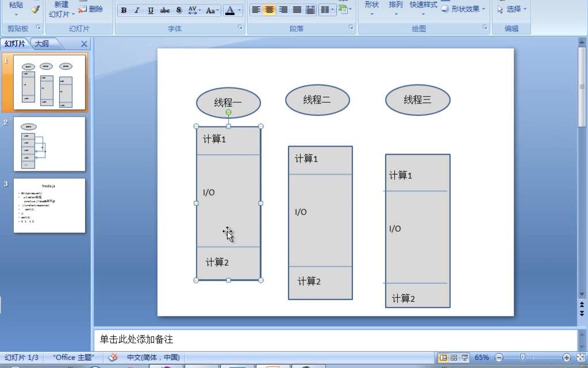This screenshot has width=588, height=368.
Task: Apply underline to text
Action: pyautogui.click(x=150, y=10)
